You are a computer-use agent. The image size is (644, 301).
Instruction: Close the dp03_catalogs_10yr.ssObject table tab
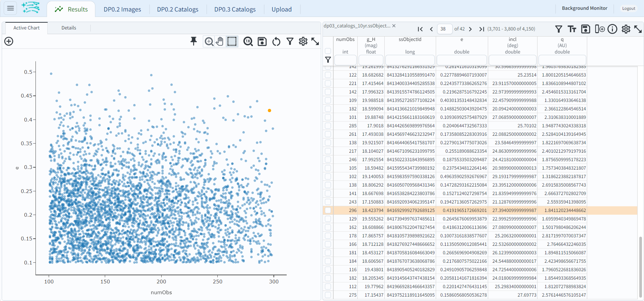394,26
